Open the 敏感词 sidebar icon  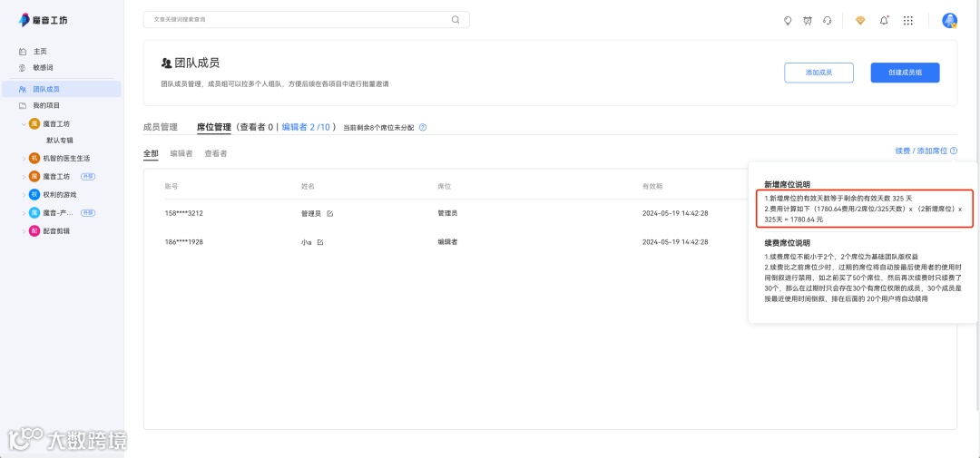click(x=23, y=67)
